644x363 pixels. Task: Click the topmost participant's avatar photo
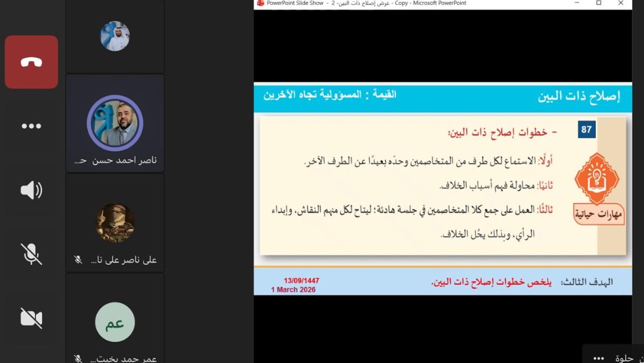coord(115,36)
